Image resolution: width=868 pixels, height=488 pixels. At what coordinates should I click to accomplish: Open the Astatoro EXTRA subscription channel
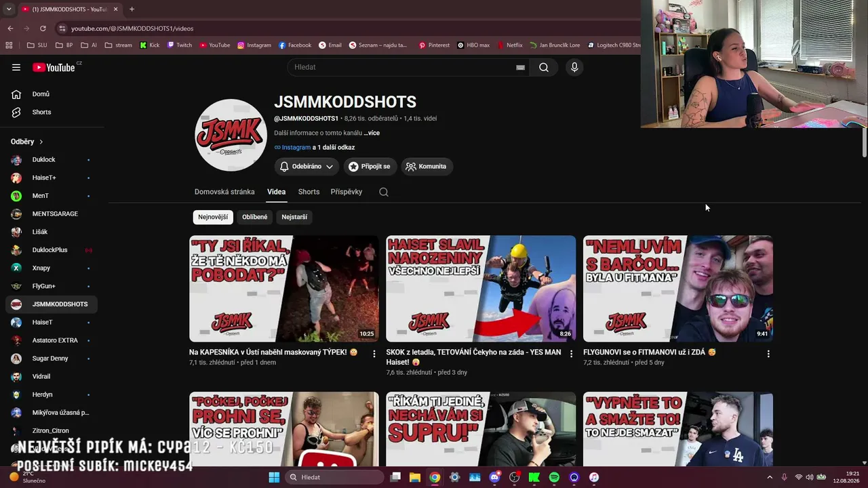click(x=52, y=340)
